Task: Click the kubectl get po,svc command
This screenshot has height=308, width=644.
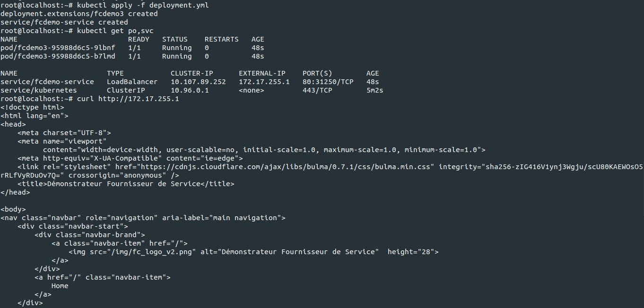Action: coord(115,31)
